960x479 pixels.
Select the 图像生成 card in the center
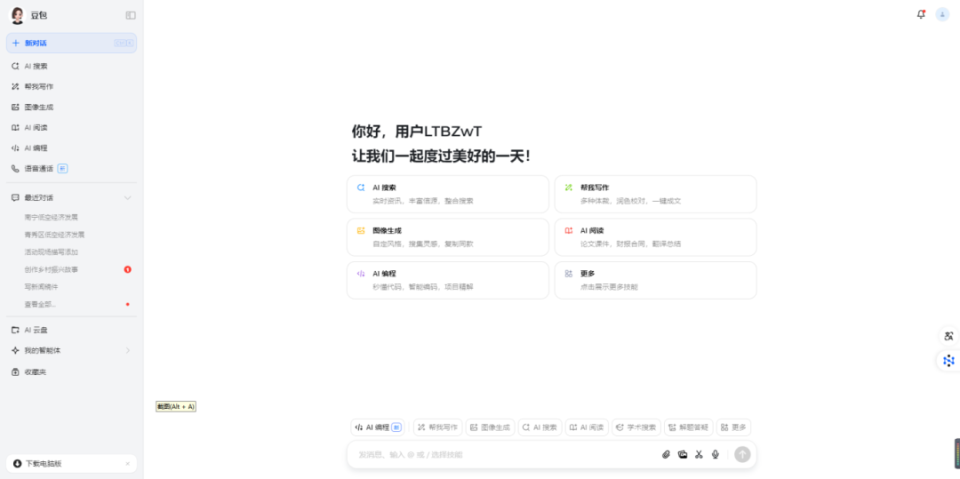pos(448,237)
